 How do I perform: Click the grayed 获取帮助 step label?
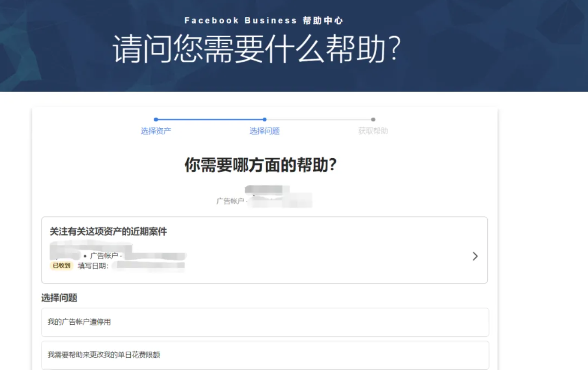pos(373,131)
